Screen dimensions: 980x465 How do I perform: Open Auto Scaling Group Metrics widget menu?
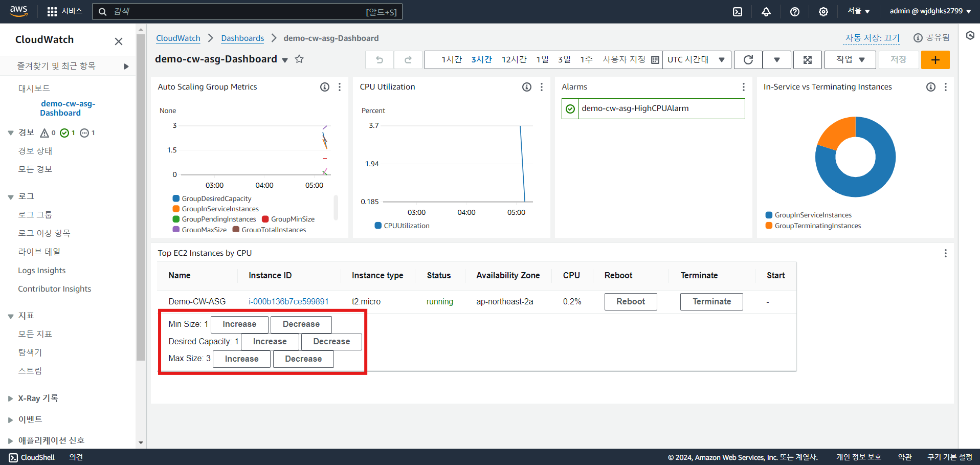340,87
